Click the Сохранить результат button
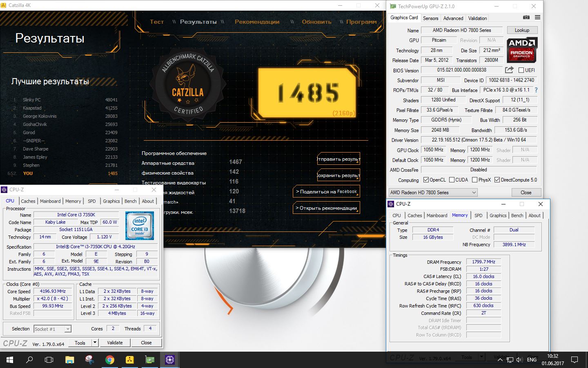This screenshot has width=588, height=368. 339,175
